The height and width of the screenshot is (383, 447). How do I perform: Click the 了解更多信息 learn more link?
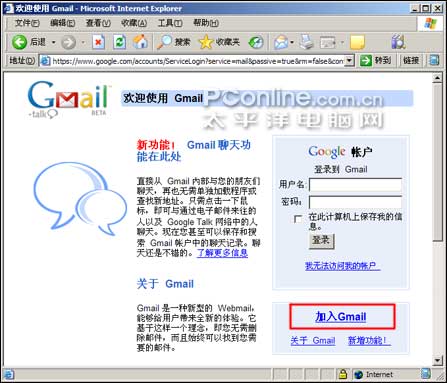(x=222, y=253)
